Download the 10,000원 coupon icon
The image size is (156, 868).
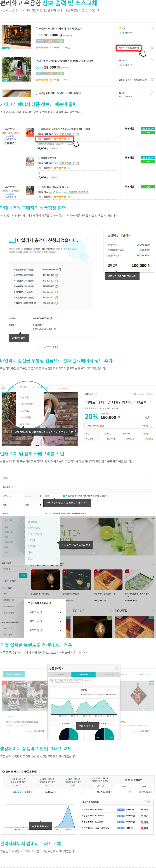click(151, 426)
